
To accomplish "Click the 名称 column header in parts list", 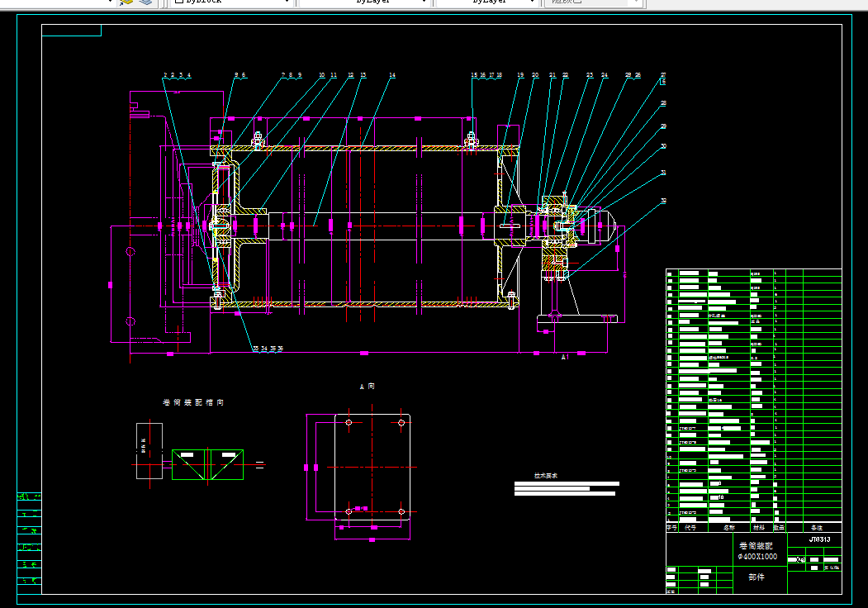I will coord(729,528).
